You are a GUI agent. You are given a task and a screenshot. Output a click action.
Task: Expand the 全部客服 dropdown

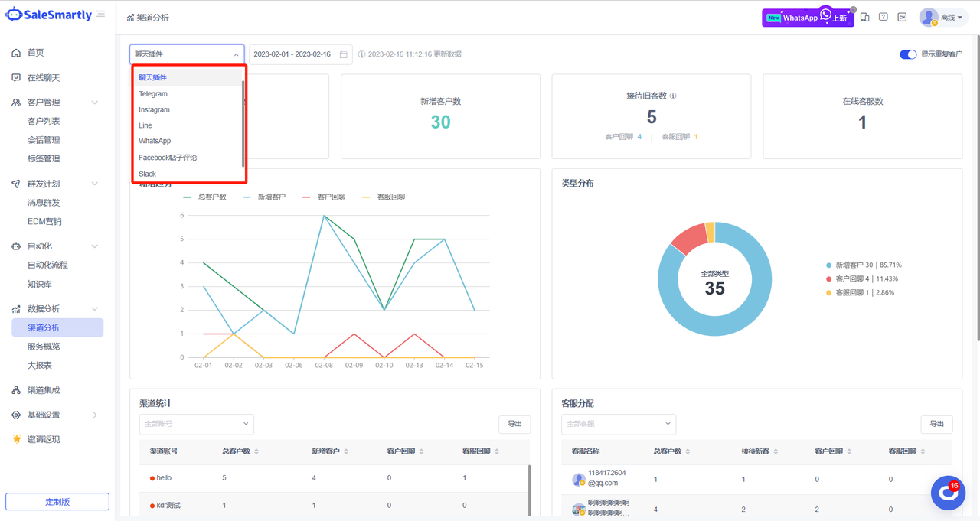click(618, 424)
